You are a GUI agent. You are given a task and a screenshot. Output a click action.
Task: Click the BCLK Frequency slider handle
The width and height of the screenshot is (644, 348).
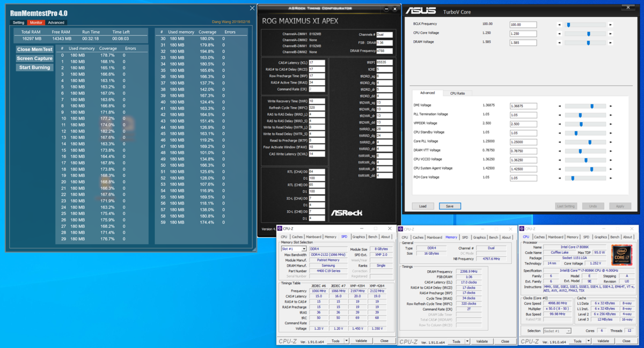pyautogui.click(x=568, y=25)
